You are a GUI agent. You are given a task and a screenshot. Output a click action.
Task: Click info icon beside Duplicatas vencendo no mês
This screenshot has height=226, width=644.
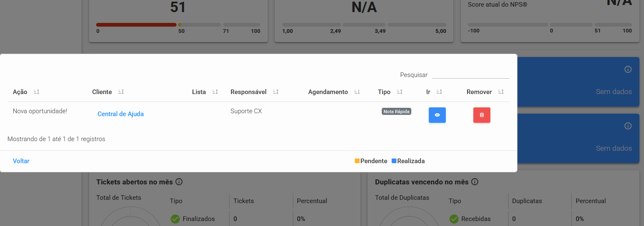[x=475, y=182]
